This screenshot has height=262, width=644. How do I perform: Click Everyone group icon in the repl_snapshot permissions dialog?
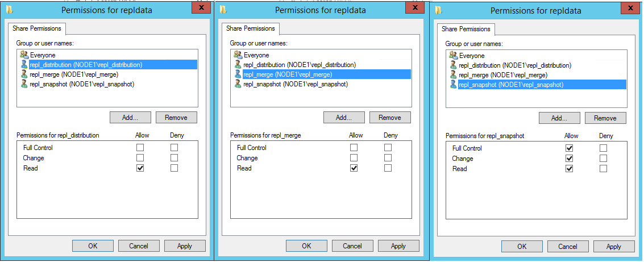tap(453, 56)
